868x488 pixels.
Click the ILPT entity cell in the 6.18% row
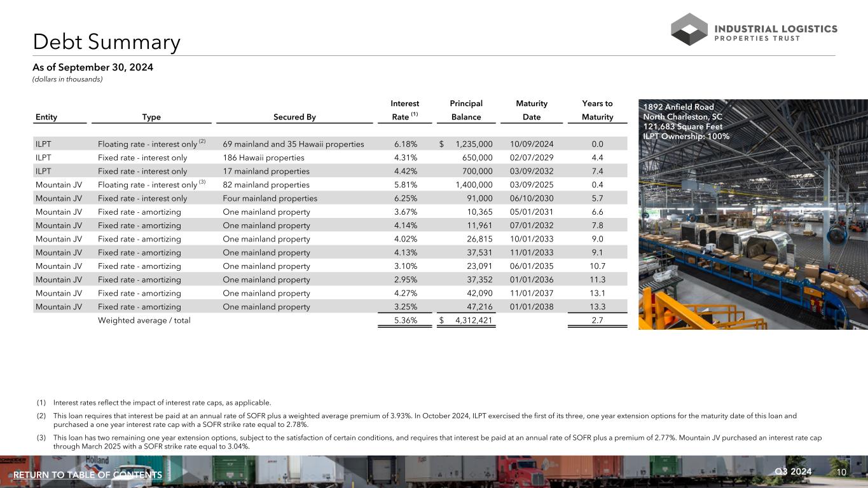(x=44, y=144)
